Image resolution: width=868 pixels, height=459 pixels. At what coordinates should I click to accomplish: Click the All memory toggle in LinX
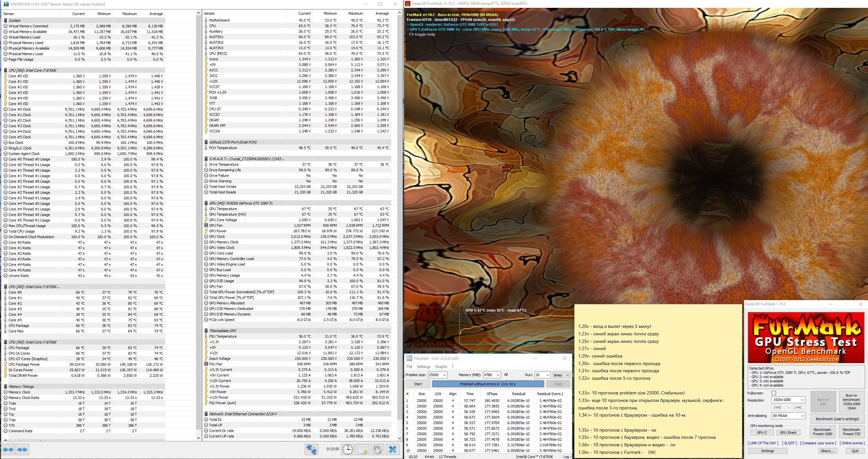coord(506,375)
